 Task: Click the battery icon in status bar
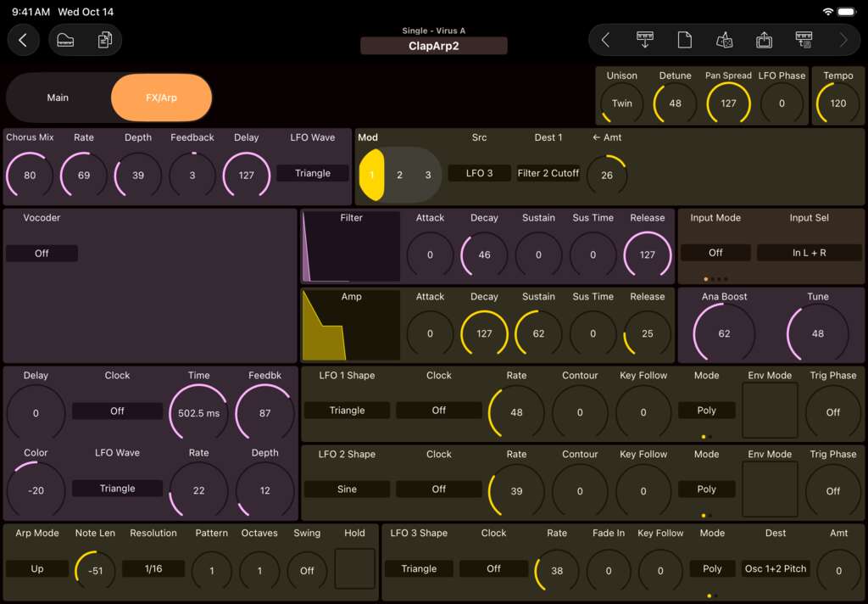tap(847, 12)
